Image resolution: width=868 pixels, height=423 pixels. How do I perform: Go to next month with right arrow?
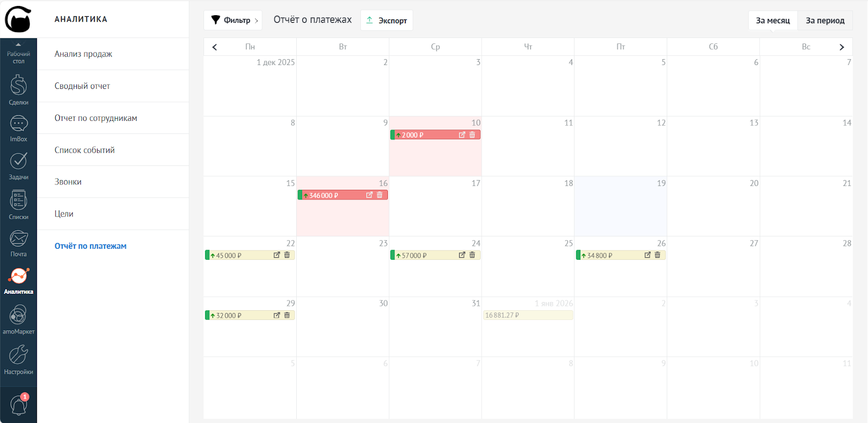click(841, 47)
